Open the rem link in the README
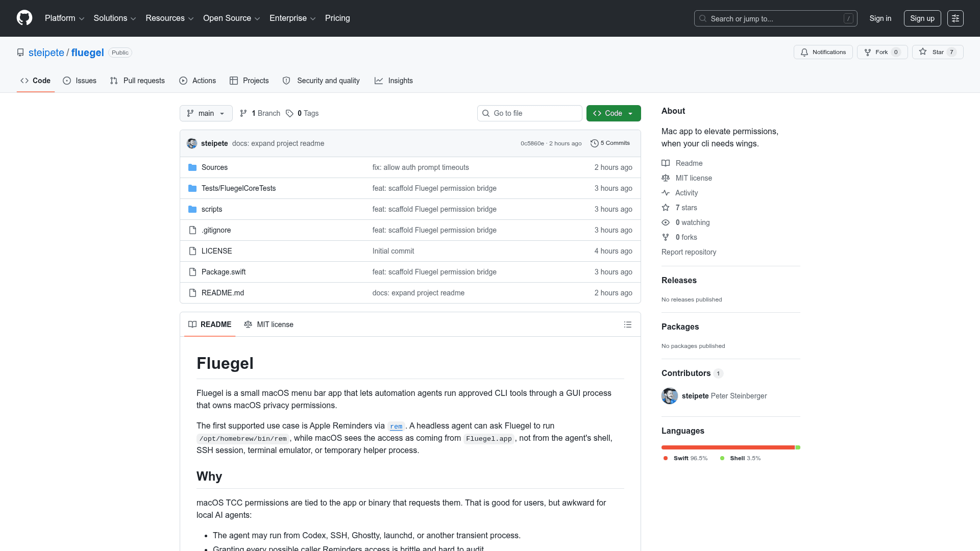Viewport: 980px width, 551px height. coord(396,427)
